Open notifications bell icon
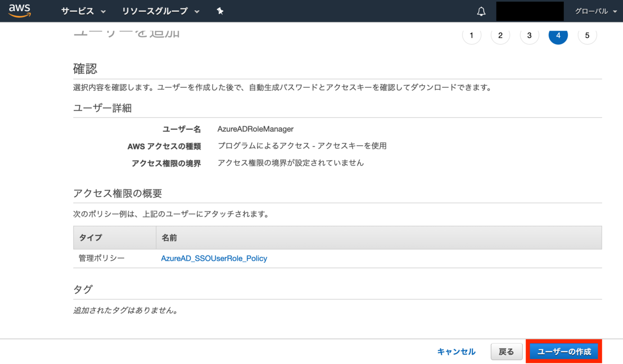623x364 pixels. point(481,11)
